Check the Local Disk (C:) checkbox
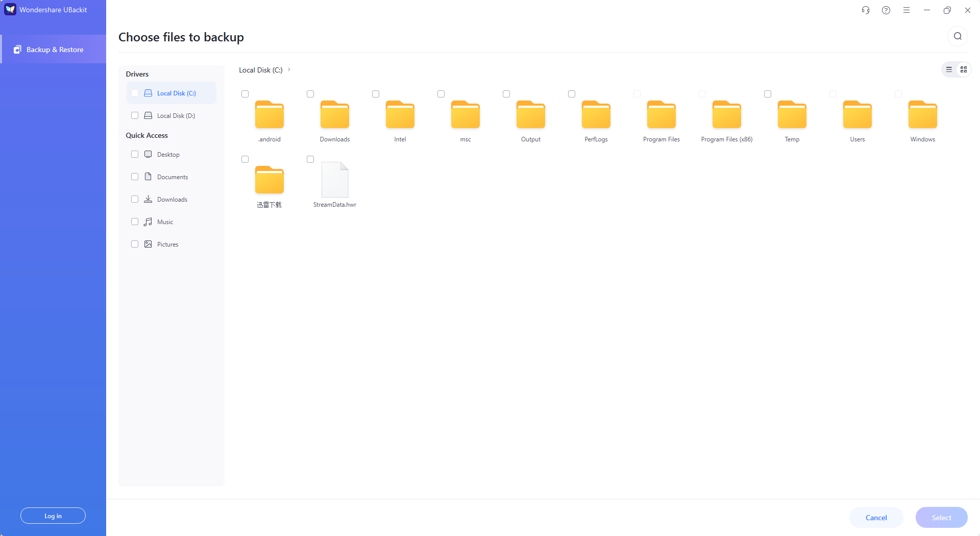Screen dimensions: 980x536 (135, 93)
